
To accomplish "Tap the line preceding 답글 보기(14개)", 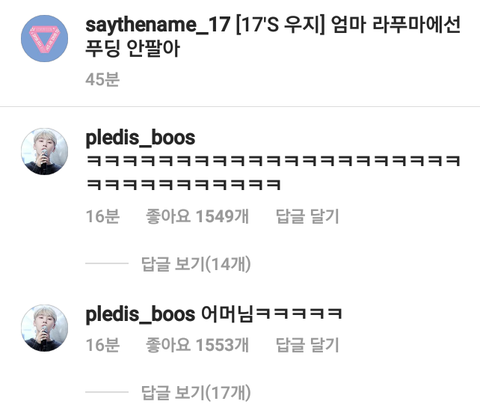I will [107, 263].
